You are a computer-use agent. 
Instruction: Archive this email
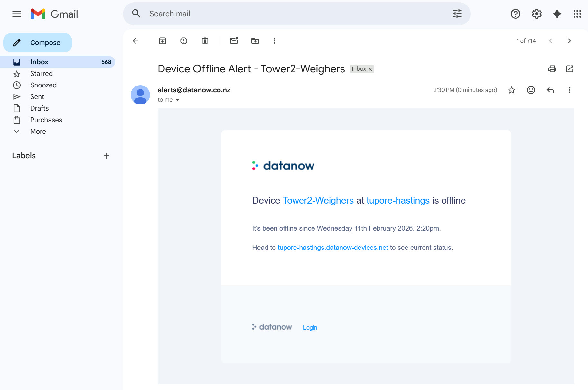[163, 41]
